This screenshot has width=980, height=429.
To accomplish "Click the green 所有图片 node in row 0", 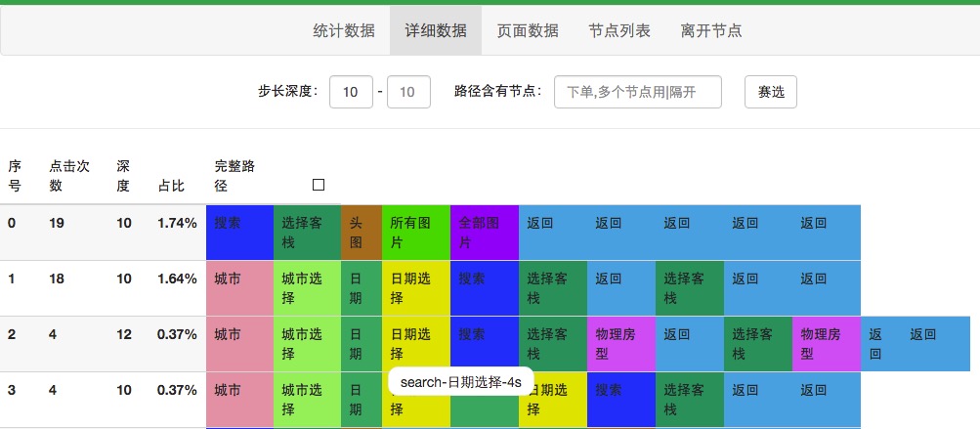I will [x=416, y=233].
